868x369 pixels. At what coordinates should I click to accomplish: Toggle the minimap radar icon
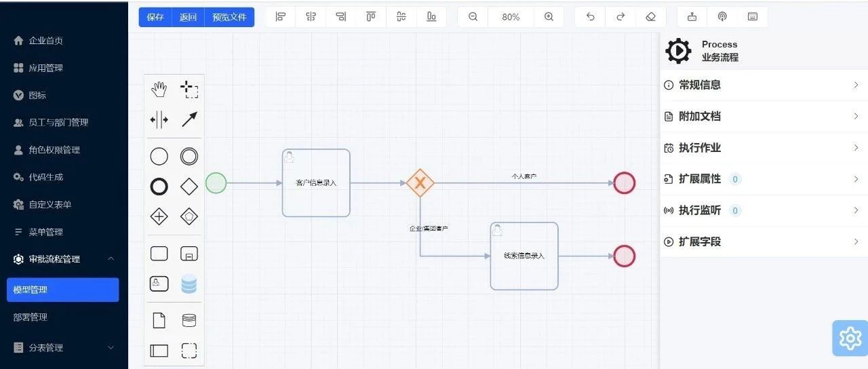tap(722, 17)
